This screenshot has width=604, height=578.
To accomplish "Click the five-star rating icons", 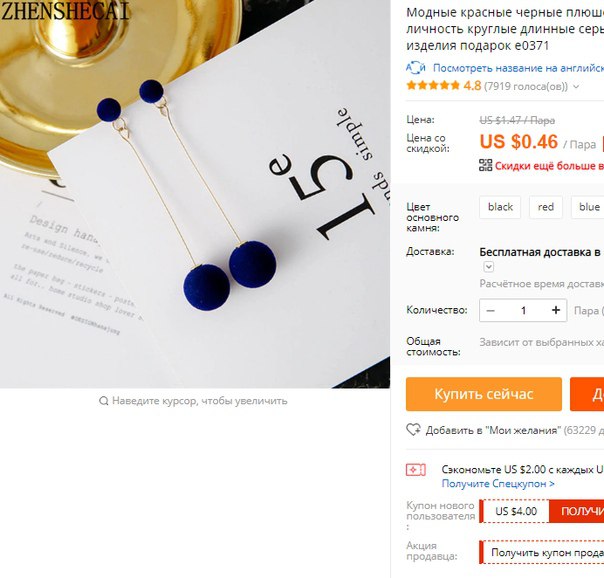I will pos(433,85).
